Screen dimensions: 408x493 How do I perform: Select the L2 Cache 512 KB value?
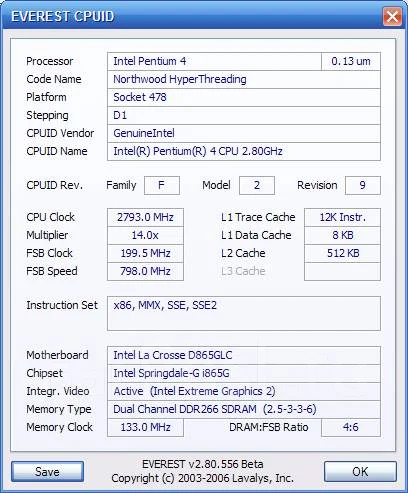pyautogui.click(x=342, y=253)
